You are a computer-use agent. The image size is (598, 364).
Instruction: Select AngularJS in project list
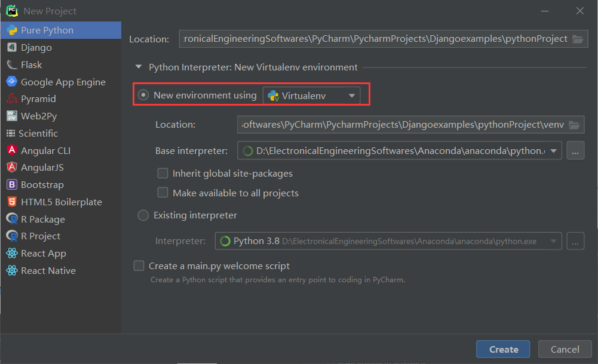61,168
